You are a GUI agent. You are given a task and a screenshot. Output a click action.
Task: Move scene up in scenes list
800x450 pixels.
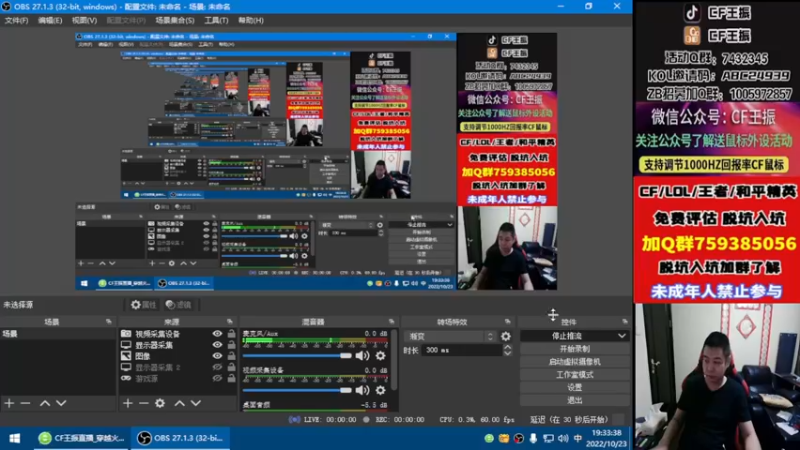45,403
